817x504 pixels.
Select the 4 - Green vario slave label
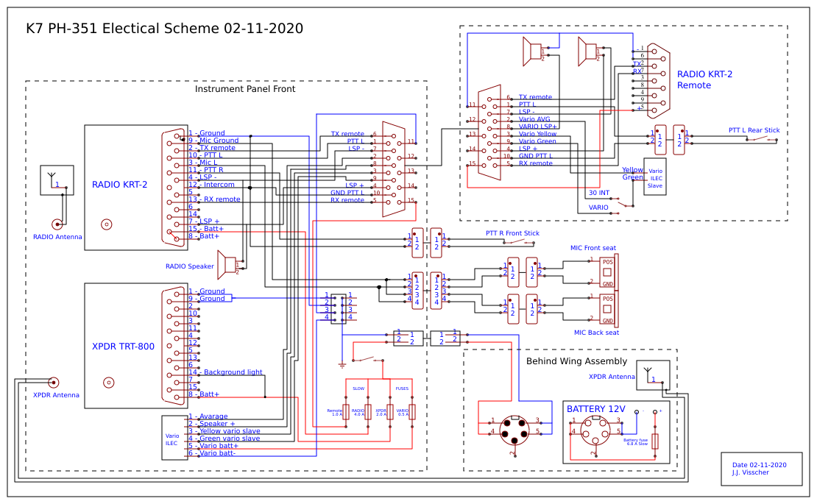click(224, 438)
